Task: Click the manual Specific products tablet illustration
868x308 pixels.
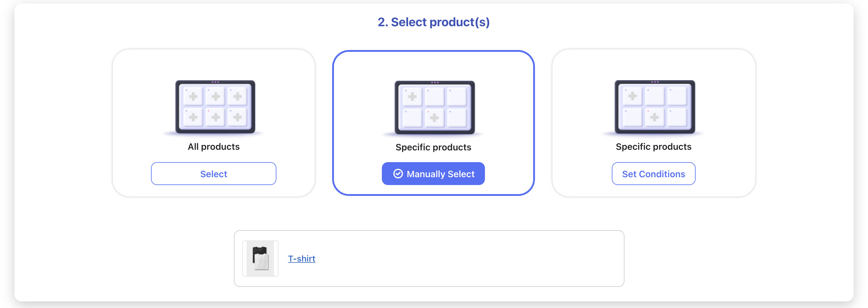Action: point(434,108)
